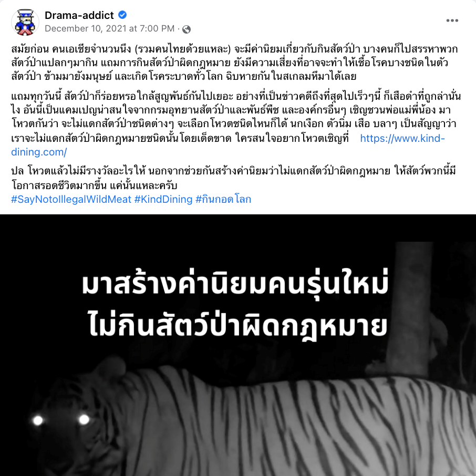Open the #SayNotoIllegalWildMeat hashtag
This screenshot has width=476, height=476.
[71, 200]
